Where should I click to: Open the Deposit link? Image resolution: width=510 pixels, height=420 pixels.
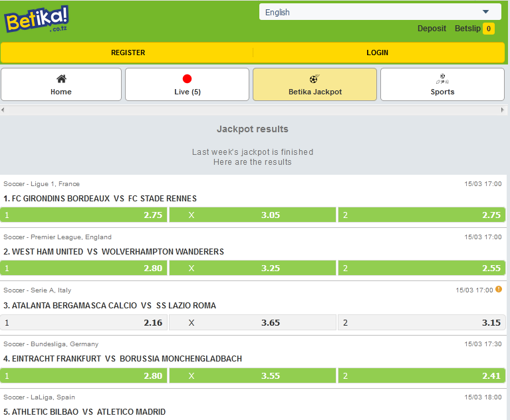click(x=432, y=29)
